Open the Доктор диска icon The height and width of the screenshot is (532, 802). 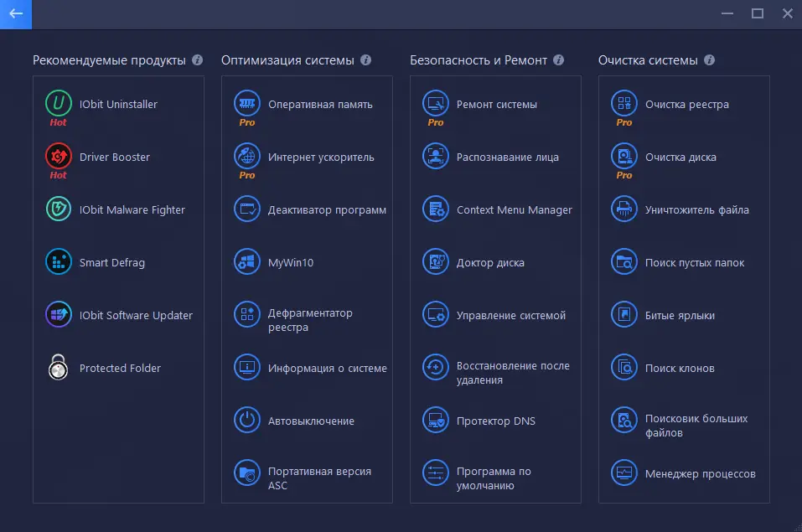(436, 261)
